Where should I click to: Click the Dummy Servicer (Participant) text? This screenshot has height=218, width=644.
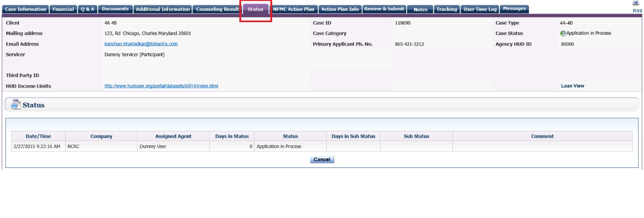pos(134,55)
